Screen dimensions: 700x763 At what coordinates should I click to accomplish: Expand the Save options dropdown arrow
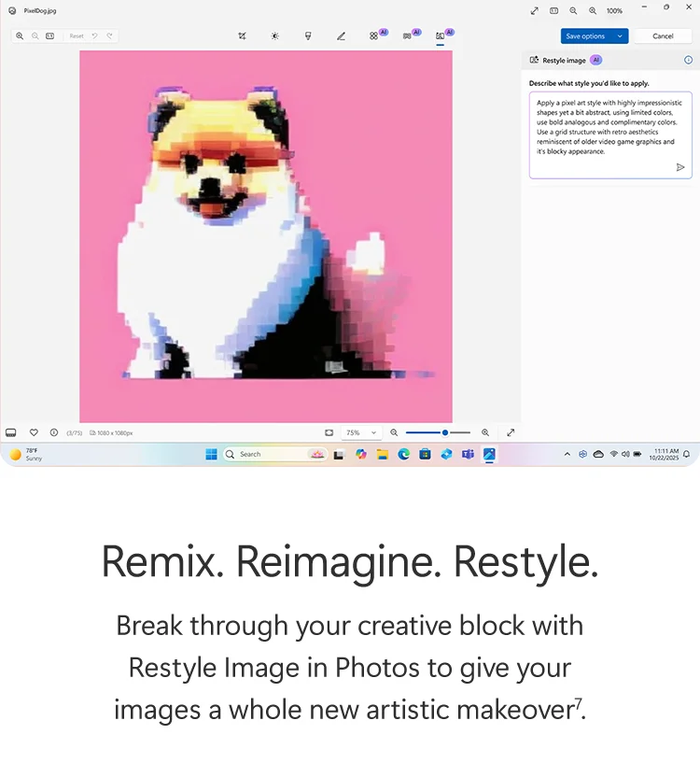pyautogui.click(x=621, y=36)
